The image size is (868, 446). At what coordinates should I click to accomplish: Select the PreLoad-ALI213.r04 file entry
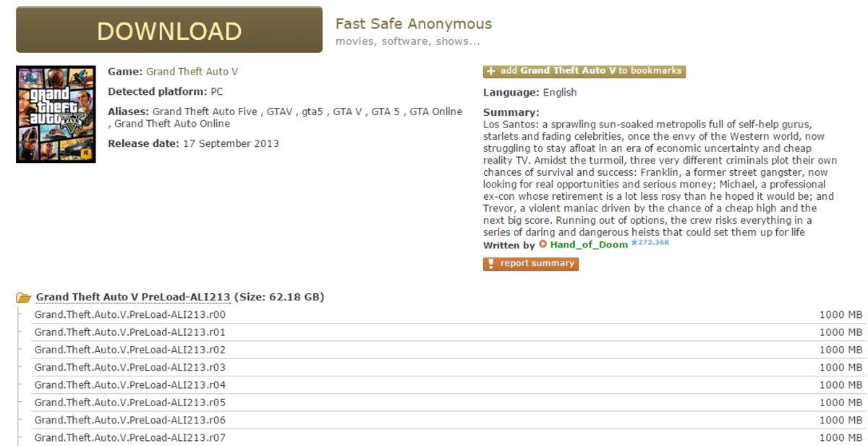coord(130,384)
